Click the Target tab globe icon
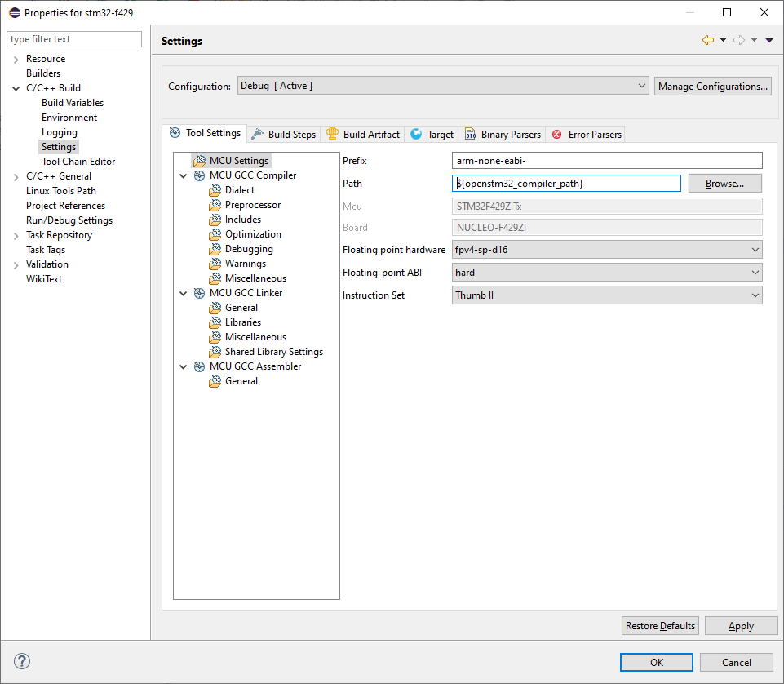This screenshot has height=684, width=784. 416,134
